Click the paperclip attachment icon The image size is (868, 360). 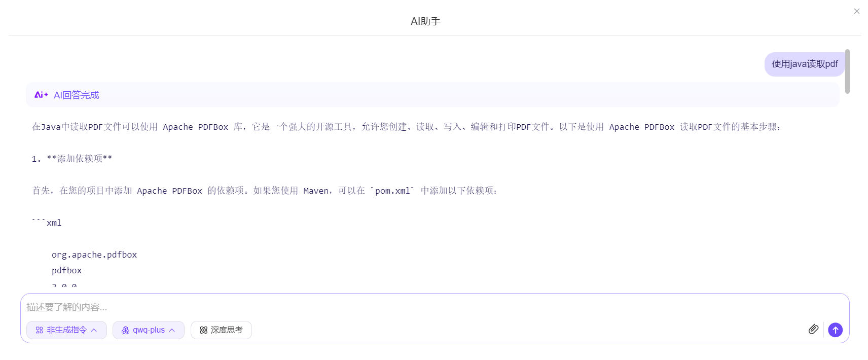click(813, 330)
